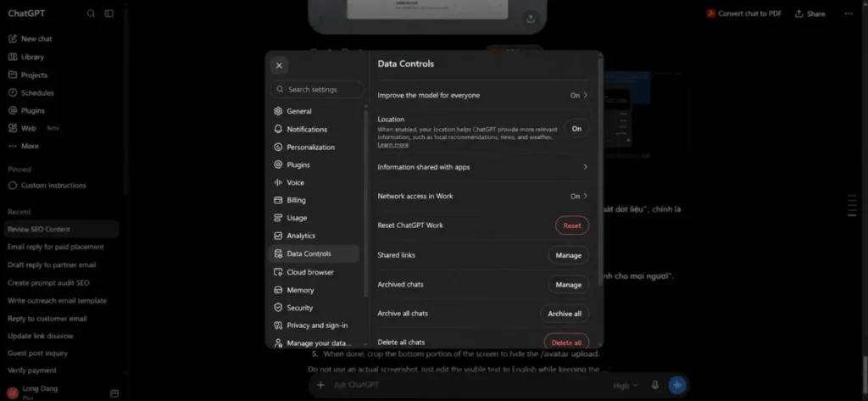Open Verify payment chat
The width and height of the screenshot is (868, 401).
(61, 370)
